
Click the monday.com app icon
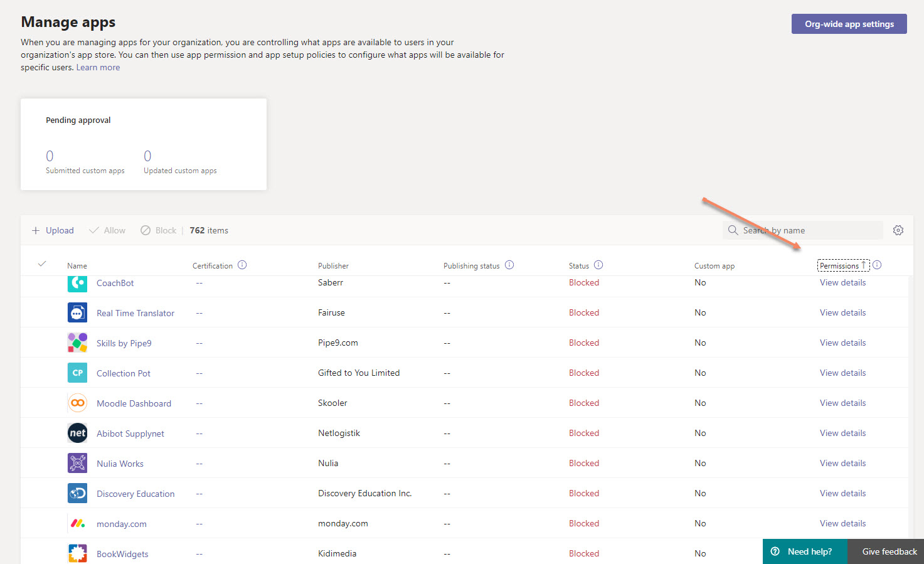(x=77, y=523)
